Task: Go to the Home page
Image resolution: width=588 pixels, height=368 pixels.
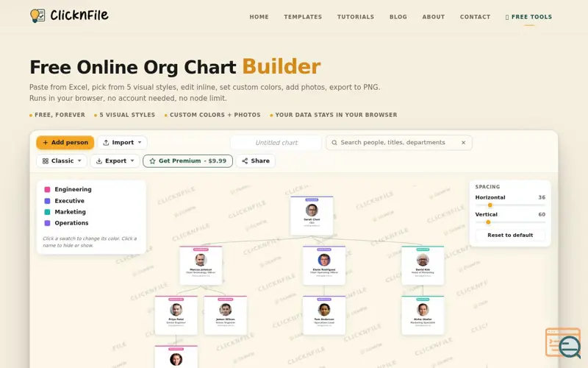Action: coord(259,17)
